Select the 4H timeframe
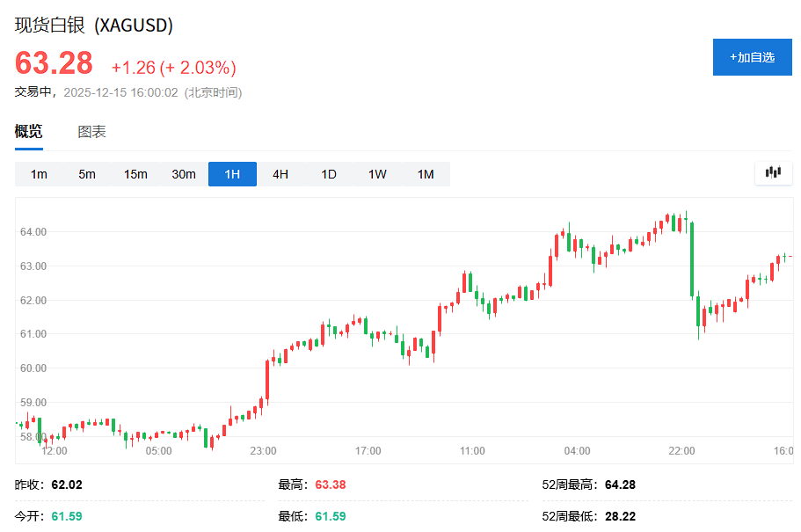Screen dimensions: 801x532 click(x=280, y=173)
